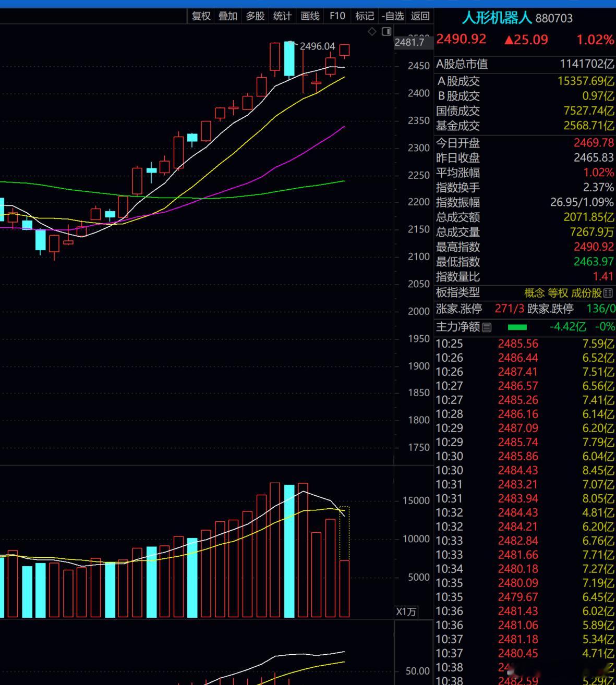Click the 指数振幅 value 26.95/1.09%
Screen dimensions: 616x685
point(582,202)
